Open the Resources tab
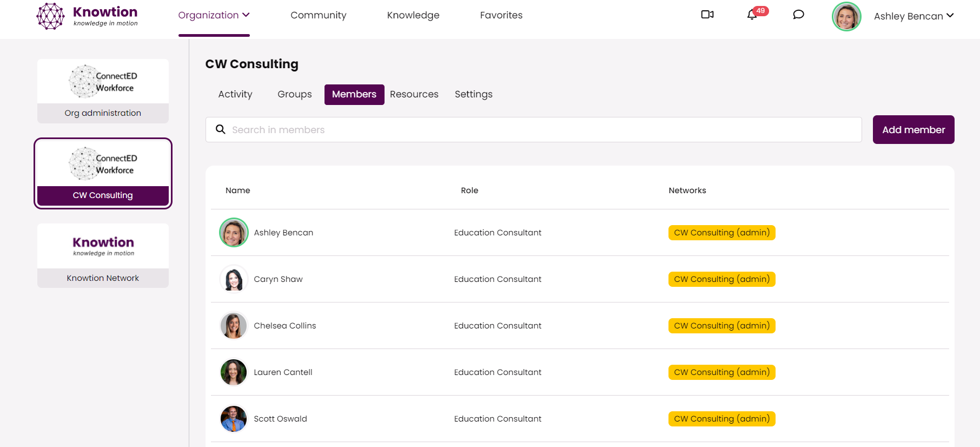 click(x=414, y=94)
